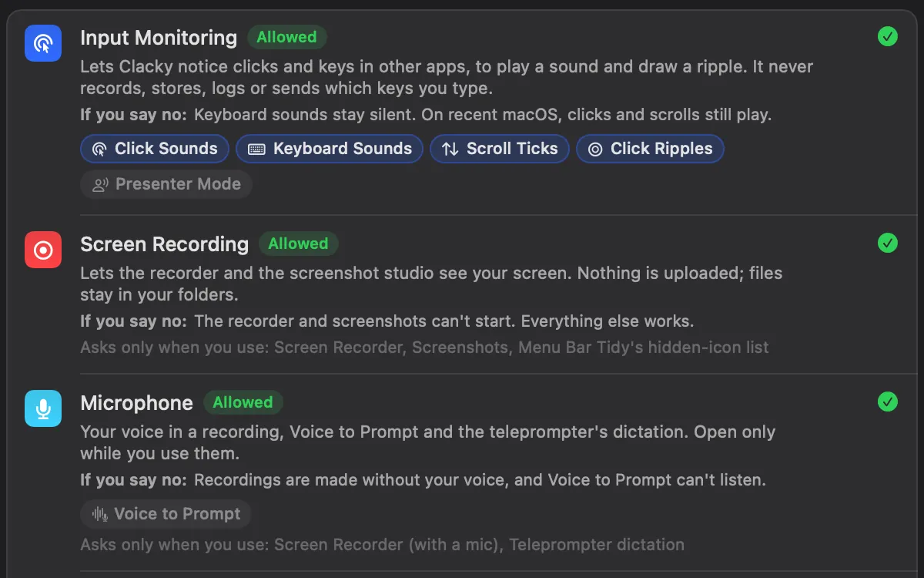Click the "Your voice in a recording" description
The image size is (924, 578).
tap(428, 442)
